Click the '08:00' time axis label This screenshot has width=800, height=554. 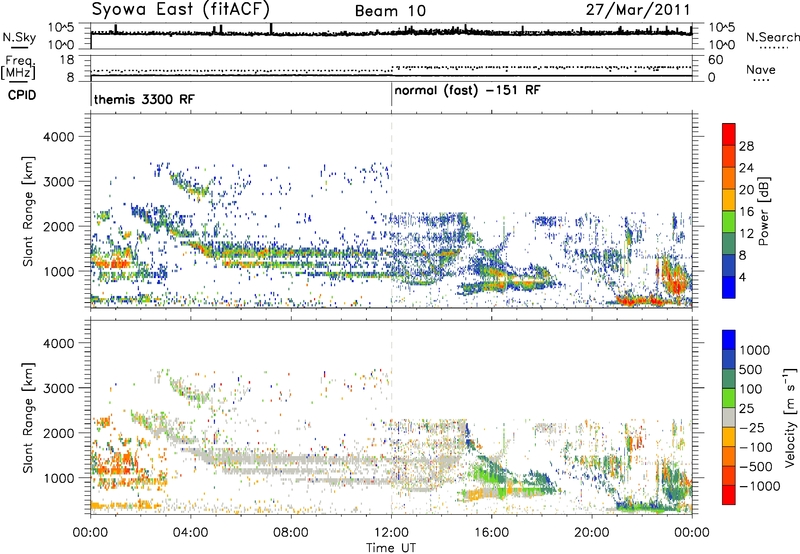[x=291, y=533]
